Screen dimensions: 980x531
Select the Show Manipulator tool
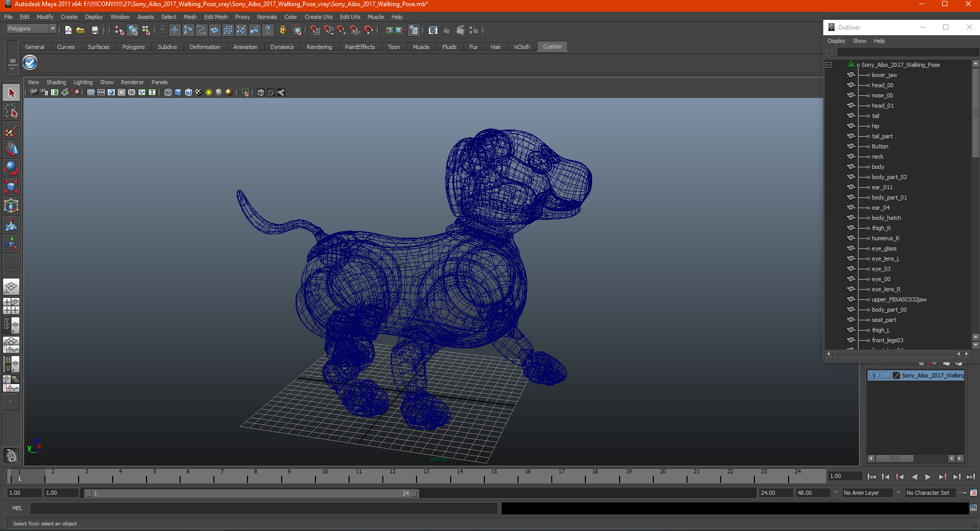click(11, 243)
